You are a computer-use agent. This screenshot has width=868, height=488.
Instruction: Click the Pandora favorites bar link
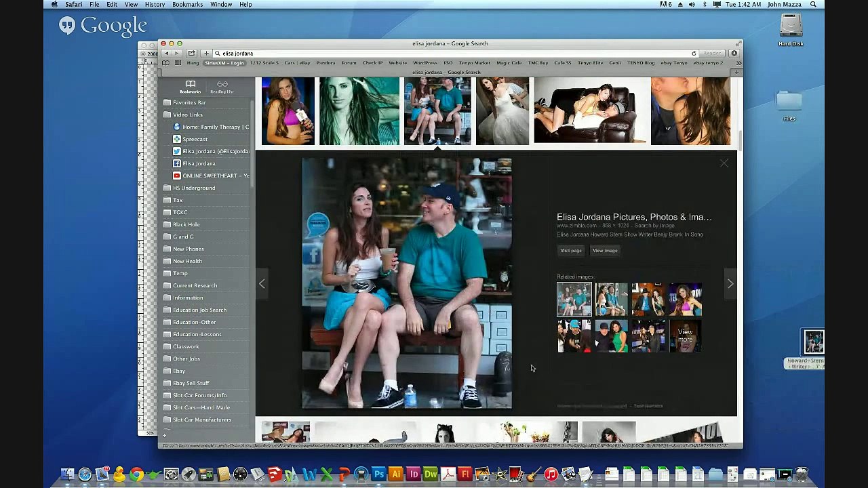point(325,62)
